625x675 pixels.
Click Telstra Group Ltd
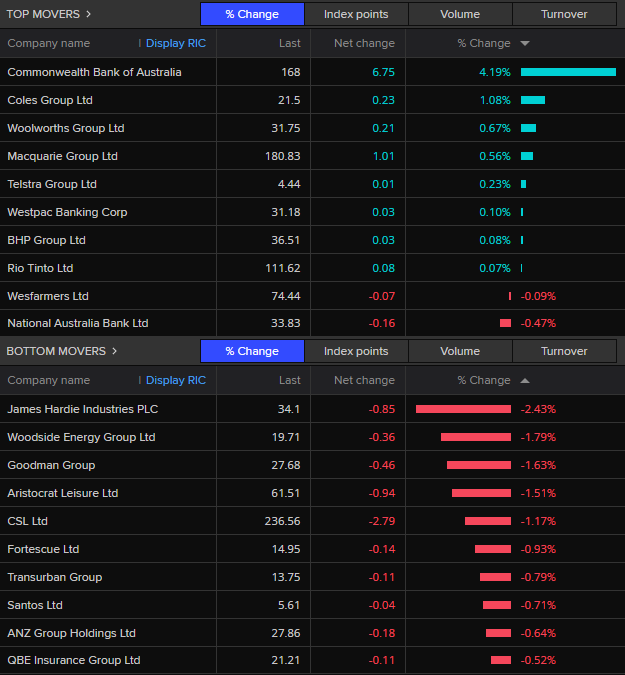point(52,184)
